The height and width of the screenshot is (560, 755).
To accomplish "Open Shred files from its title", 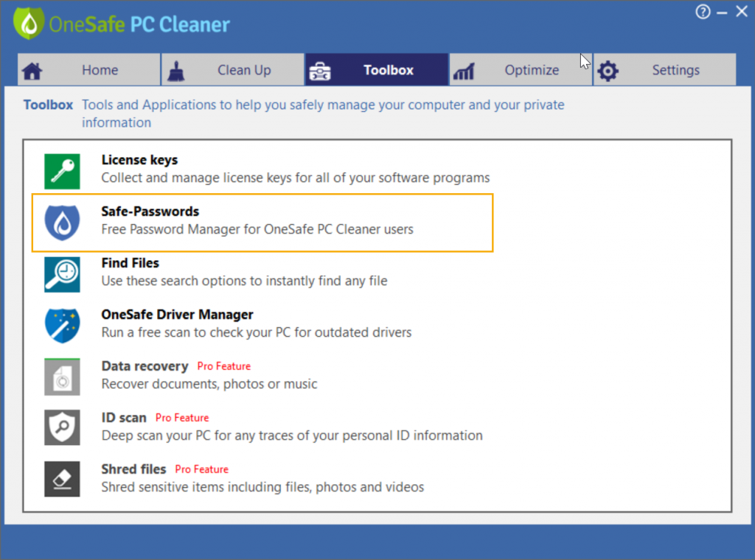I will click(134, 469).
